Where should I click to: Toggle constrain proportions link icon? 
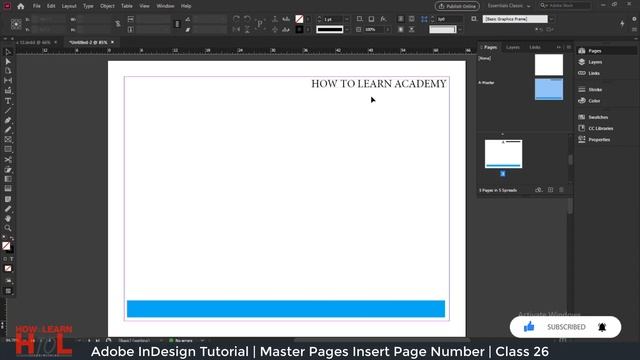[x=118, y=24]
